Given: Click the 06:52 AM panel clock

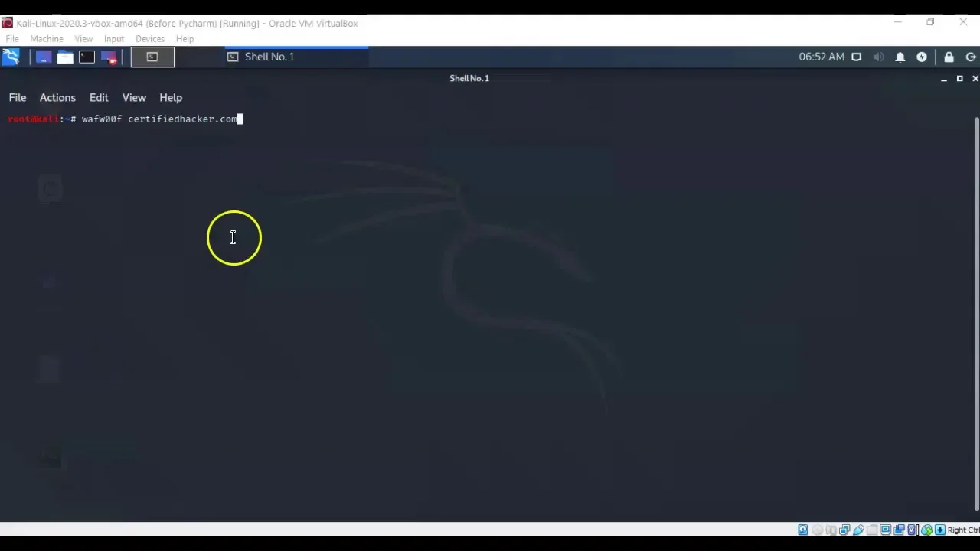Looking at the screenshot, I should (x=822, y=57).
